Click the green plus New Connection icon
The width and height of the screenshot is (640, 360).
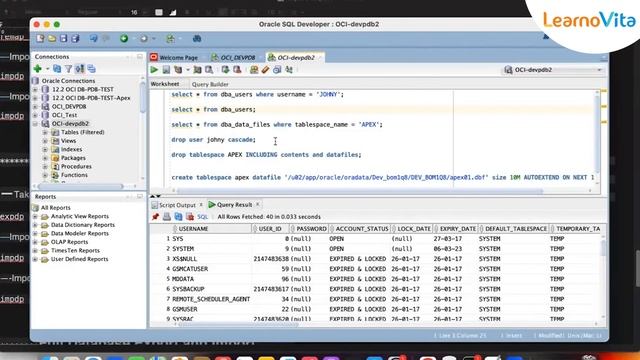tap(38, 69)
